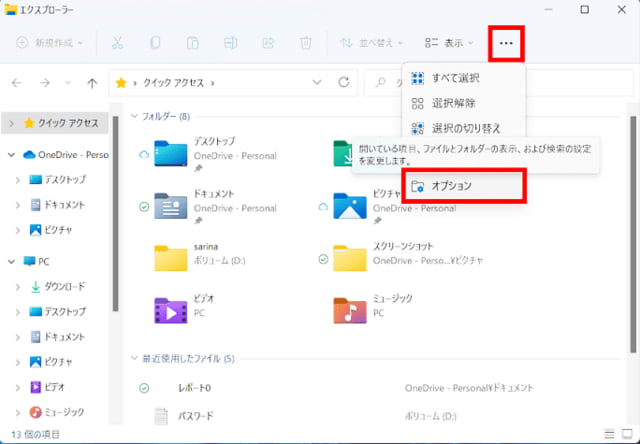Collapse the フォルダー (8) group header
The width and height of the screenshot is (640, 444).
(137, 117)
